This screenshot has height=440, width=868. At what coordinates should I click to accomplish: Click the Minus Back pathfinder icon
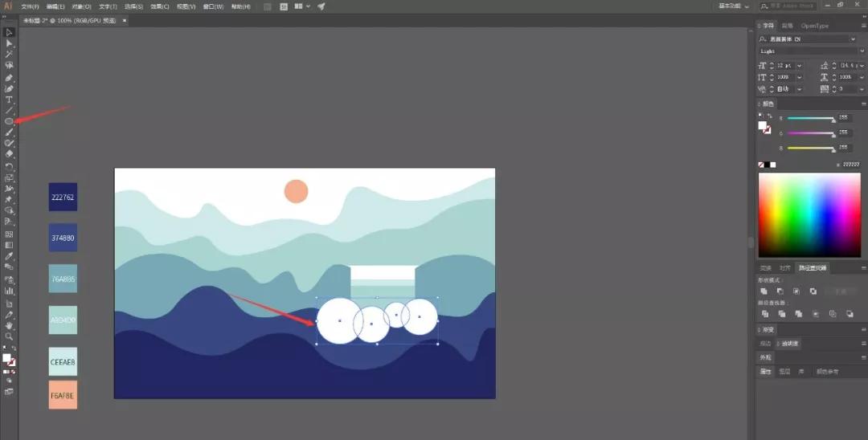850,314
